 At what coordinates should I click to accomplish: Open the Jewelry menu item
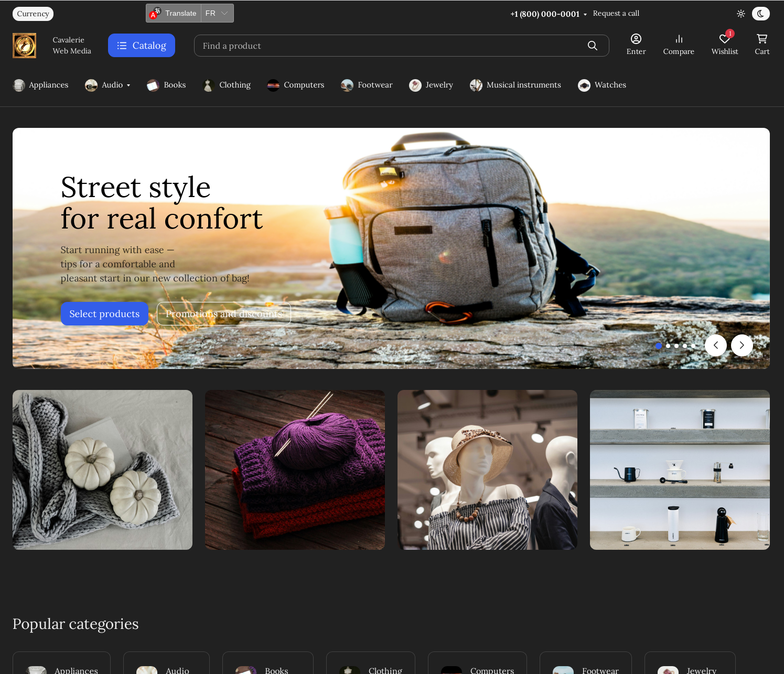pyautogui.click(x=439, y=85)
